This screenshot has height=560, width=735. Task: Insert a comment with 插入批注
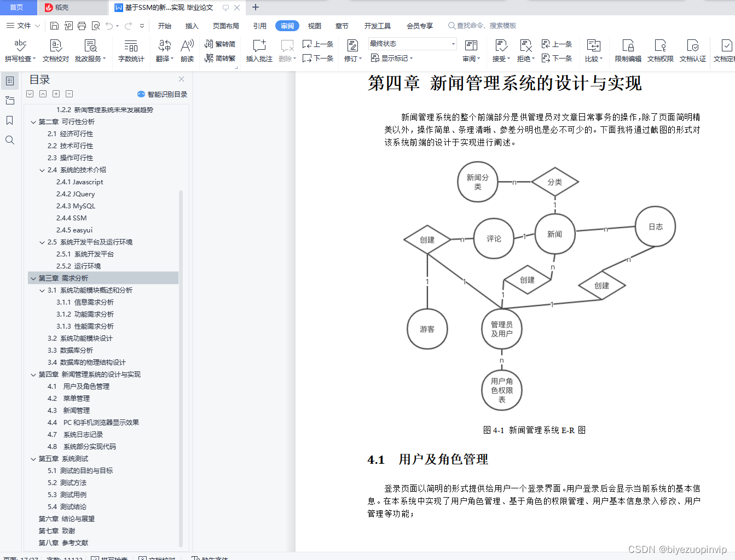258,49
